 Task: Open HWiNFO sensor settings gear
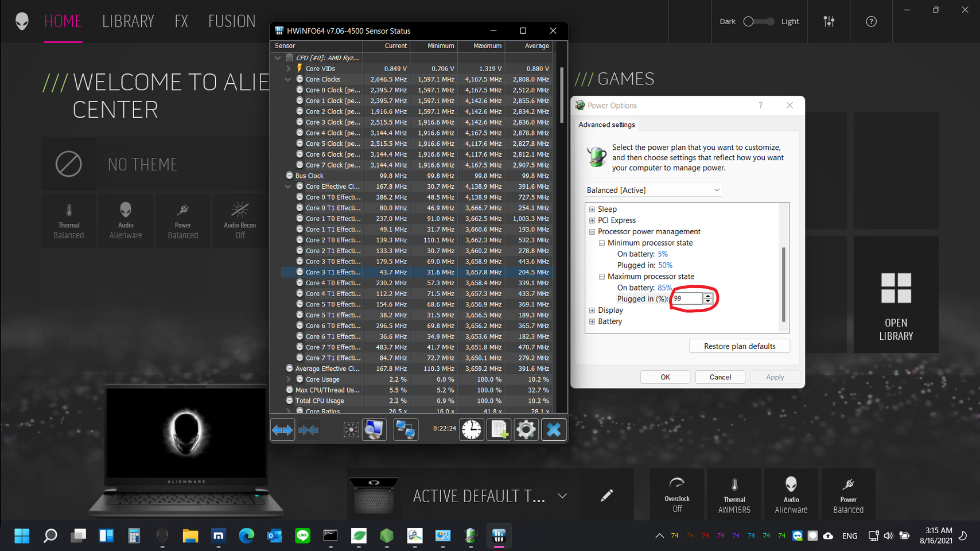pos(526,430)
